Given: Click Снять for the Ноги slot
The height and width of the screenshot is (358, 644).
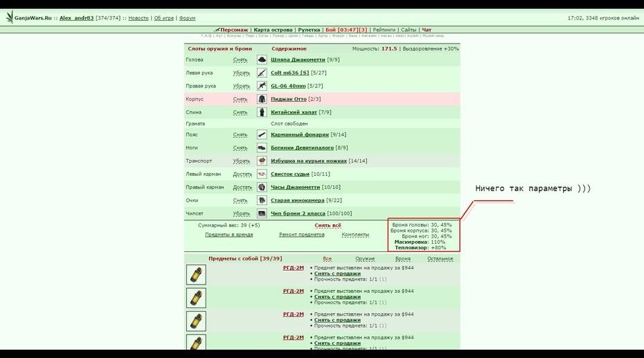Looking at the screenshot, I should [x=240, y=147].
